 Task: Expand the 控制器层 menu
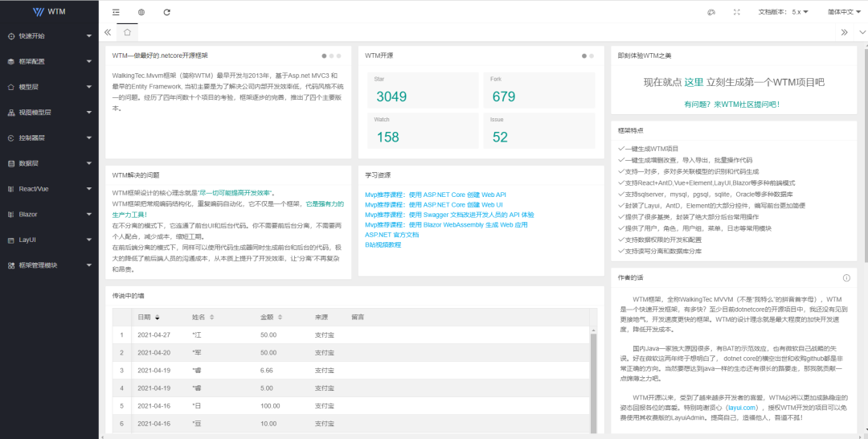[49, 137]
